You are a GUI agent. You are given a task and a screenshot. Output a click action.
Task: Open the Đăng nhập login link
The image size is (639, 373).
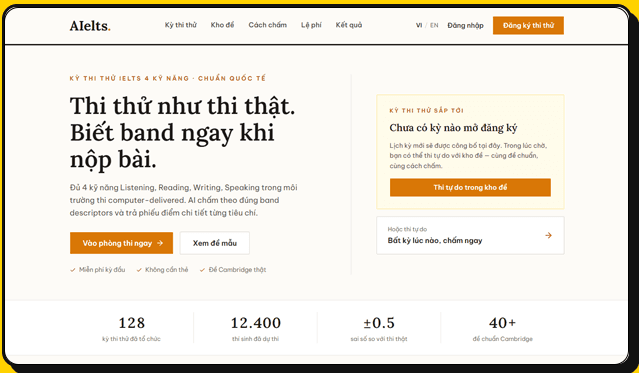tap(465, 25)
